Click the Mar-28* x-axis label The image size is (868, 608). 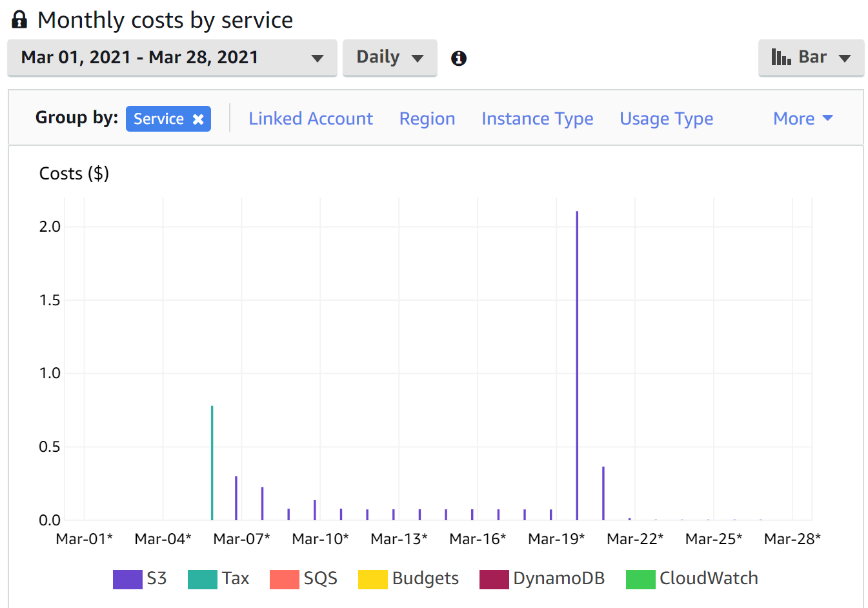792,539
